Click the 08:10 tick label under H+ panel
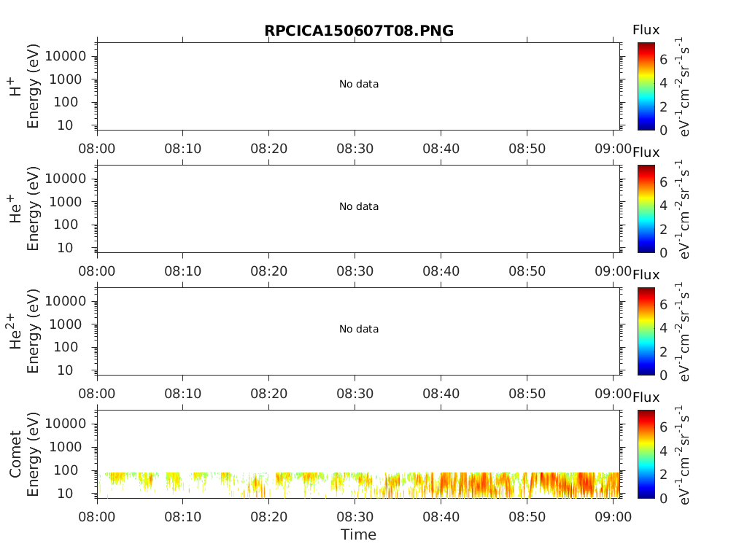The width and height of the screenshot is (747, 560). tap(183, 149)
